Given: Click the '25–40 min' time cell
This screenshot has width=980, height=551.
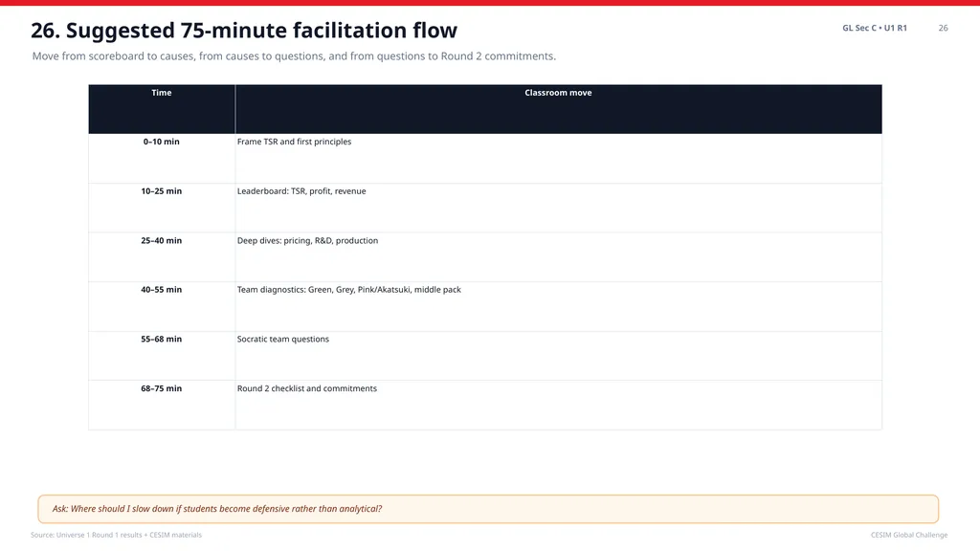Looking at the screenshot, I should point(161,257).
